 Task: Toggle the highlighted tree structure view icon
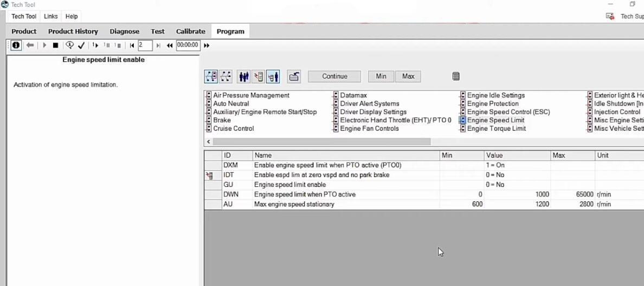click(211, 76)
